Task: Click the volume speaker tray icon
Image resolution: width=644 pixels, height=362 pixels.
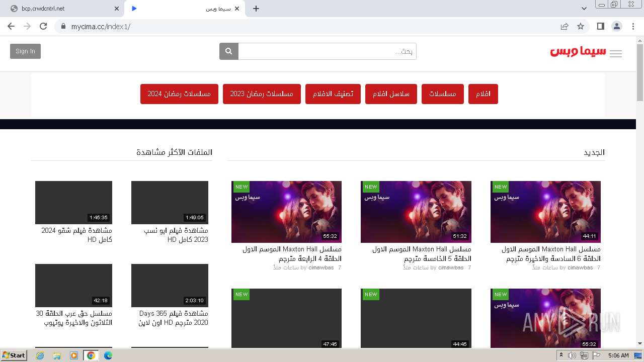Action: (x=572, y=355)
